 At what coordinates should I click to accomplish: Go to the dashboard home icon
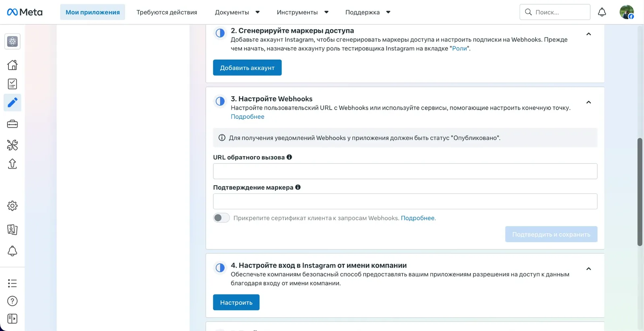tap(12, 65)
